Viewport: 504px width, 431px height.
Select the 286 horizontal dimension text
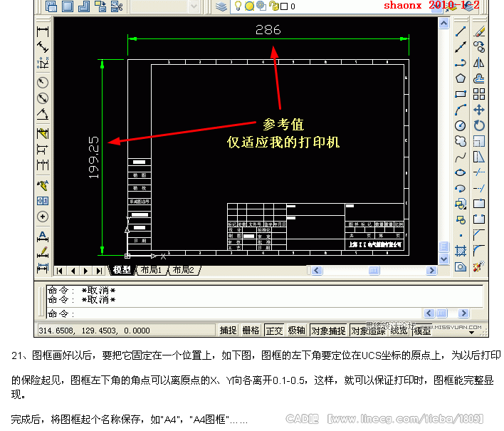[268, 30]
